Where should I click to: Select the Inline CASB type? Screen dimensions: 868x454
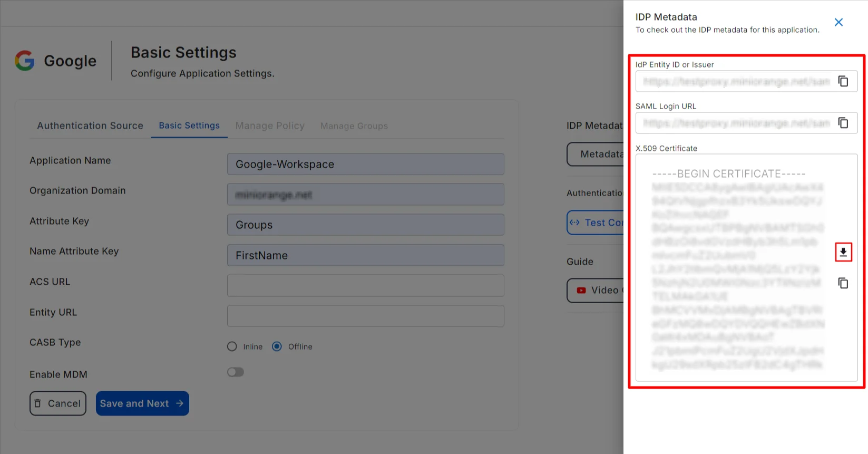pyautogui.click(x=232, y=346)
